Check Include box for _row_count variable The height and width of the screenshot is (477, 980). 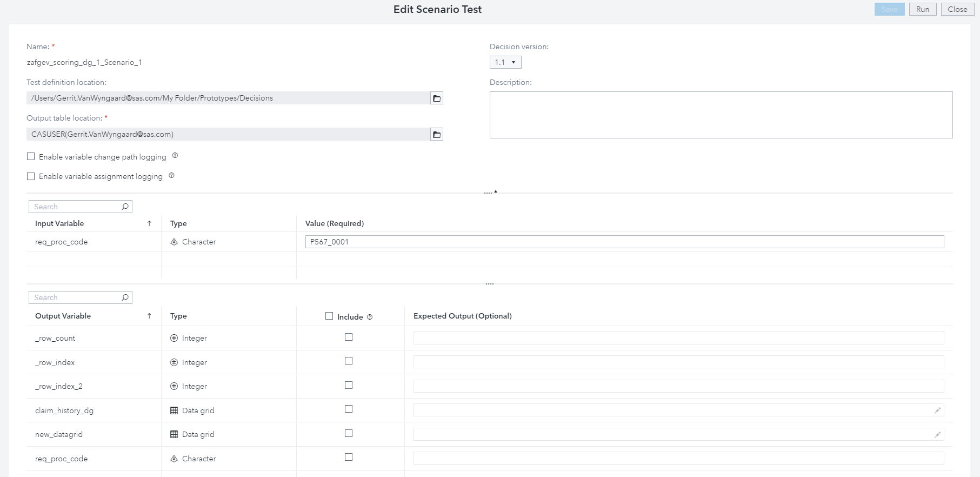(349, 337)
